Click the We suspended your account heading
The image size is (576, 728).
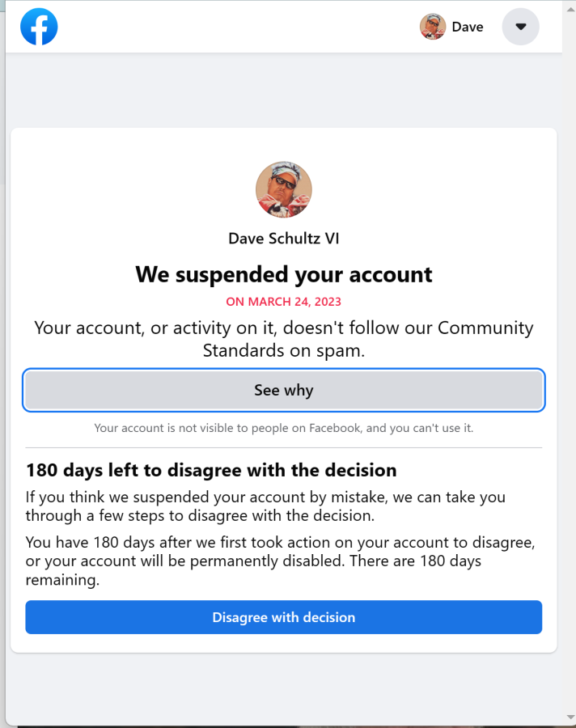coord(284,274)
